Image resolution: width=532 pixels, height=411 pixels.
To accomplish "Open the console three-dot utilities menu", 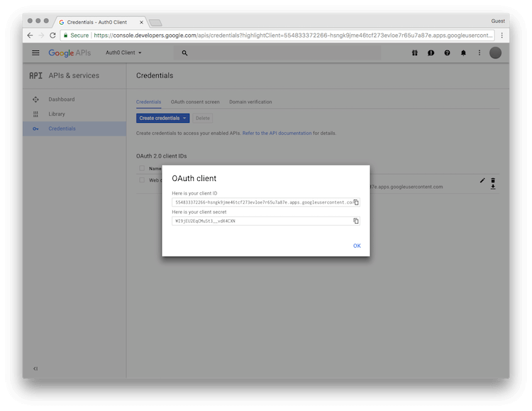I will 480,53.
